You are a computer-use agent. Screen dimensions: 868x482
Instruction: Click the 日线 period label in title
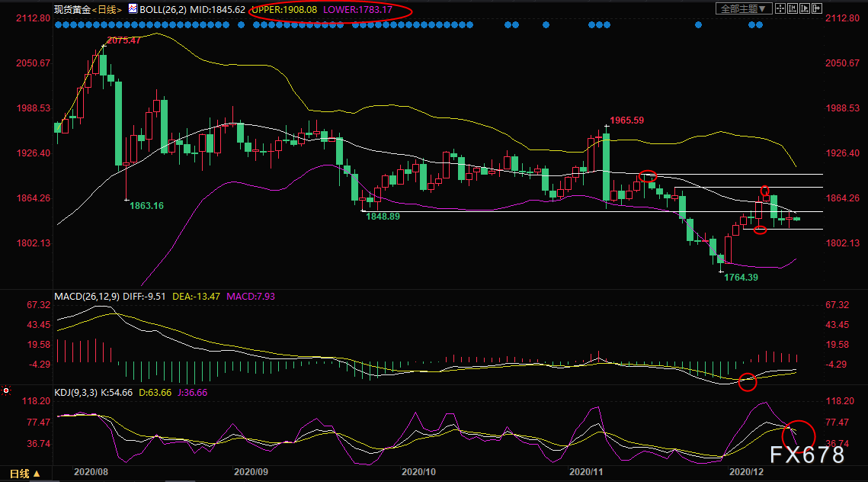pos(107,9)
